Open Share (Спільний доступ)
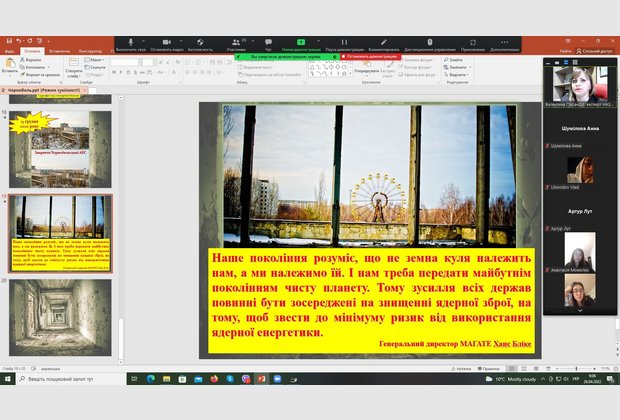The height and width of the screenshot is (420, 620). pyautogui.click(x=594, y=51)
